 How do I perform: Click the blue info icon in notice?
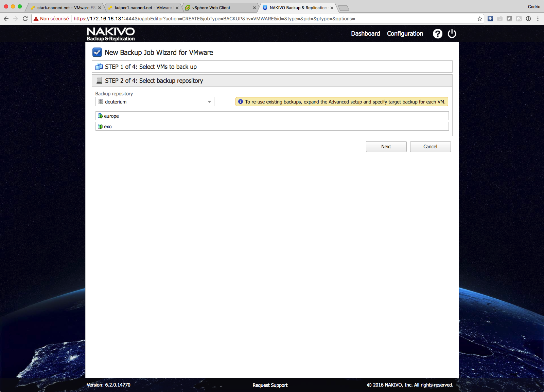241,102
